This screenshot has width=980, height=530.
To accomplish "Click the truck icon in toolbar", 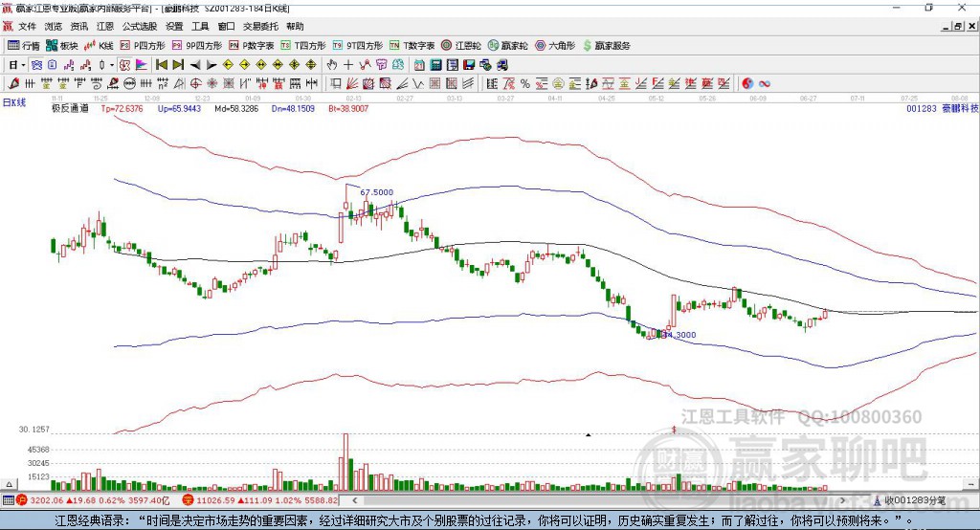I will click(502, 65).
